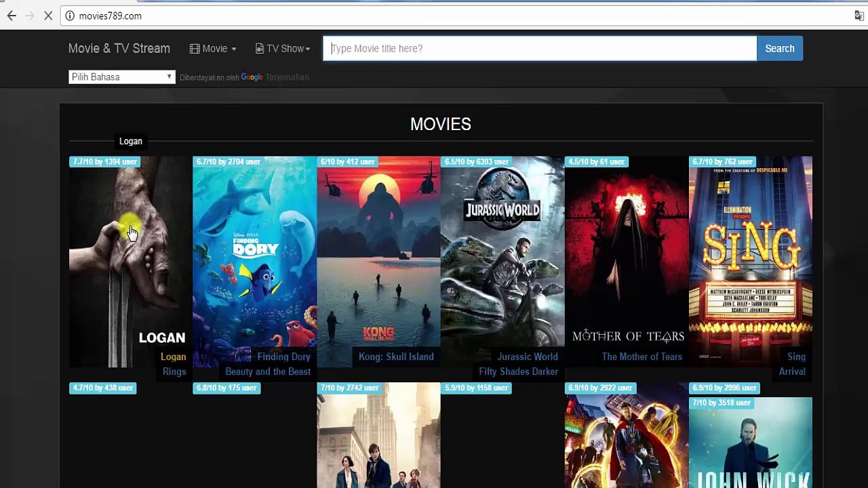The image size is (868, 488).
Task: Open the John Wick poster
Action: (x=751, y=443)
